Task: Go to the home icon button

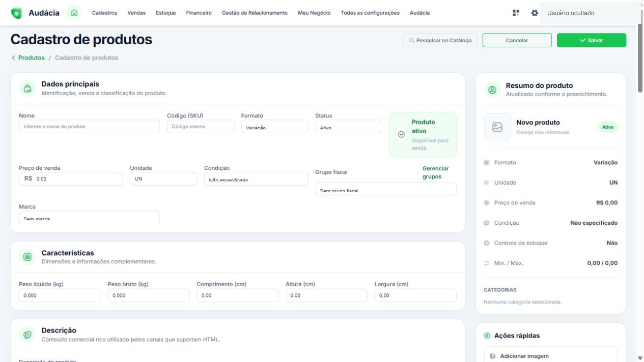Action: 74,13
